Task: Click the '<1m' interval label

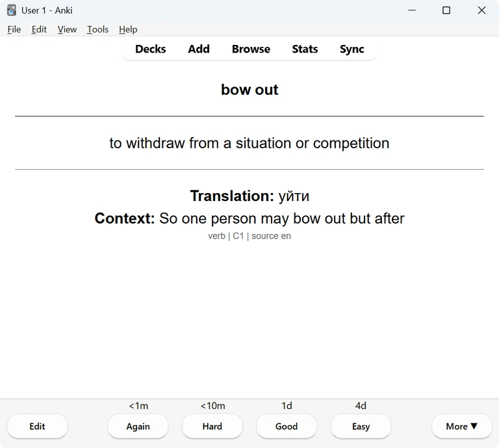Action: pyautogui.click(x=138, y=406)
